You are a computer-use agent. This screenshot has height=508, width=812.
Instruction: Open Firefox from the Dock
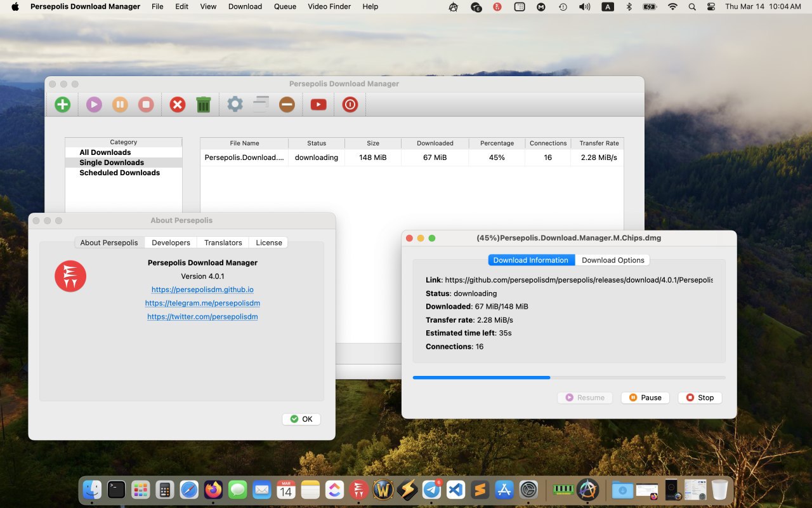213,490
